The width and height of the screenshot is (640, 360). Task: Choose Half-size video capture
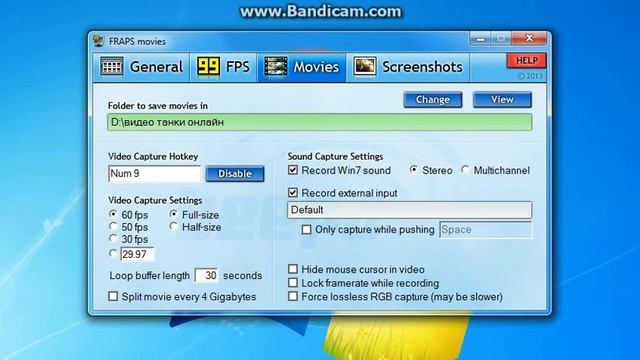(x=174, y=227)
